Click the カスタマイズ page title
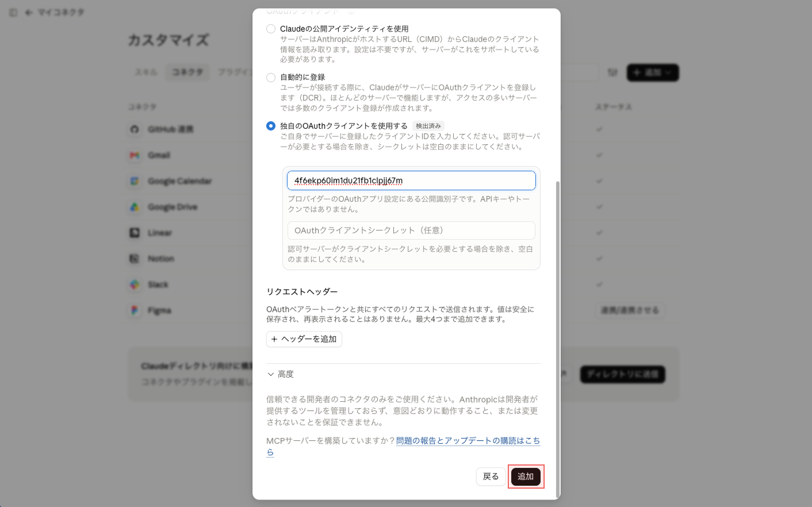 [x=168, y=40]
